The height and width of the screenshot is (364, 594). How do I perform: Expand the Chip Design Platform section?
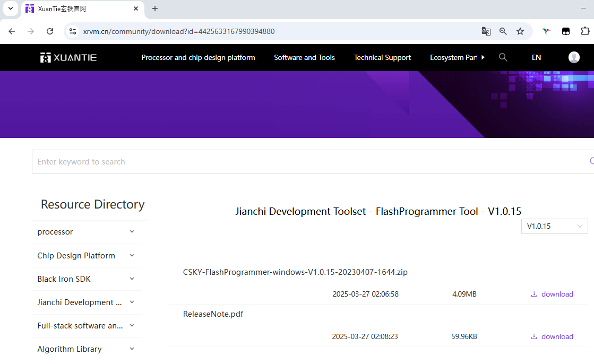pos(132,255)
